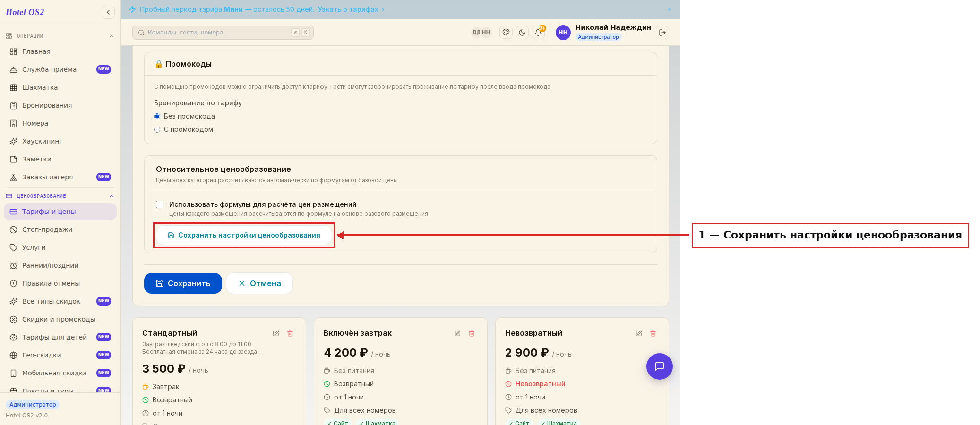
Task: Go to Все типы скидок
Action: coord(60,301)
